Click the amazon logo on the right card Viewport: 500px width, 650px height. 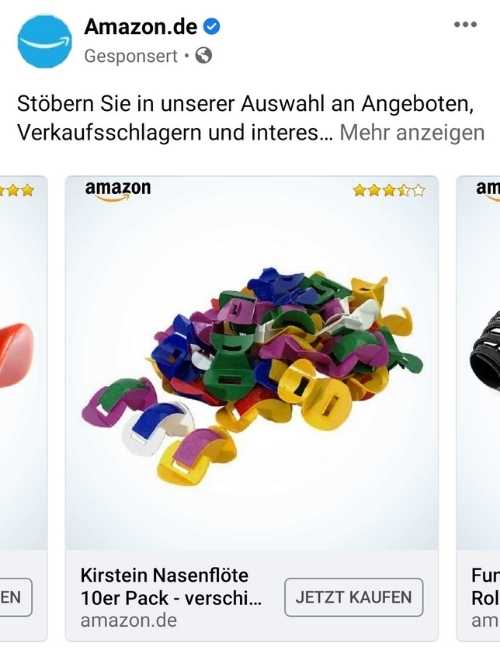point(488,190)
